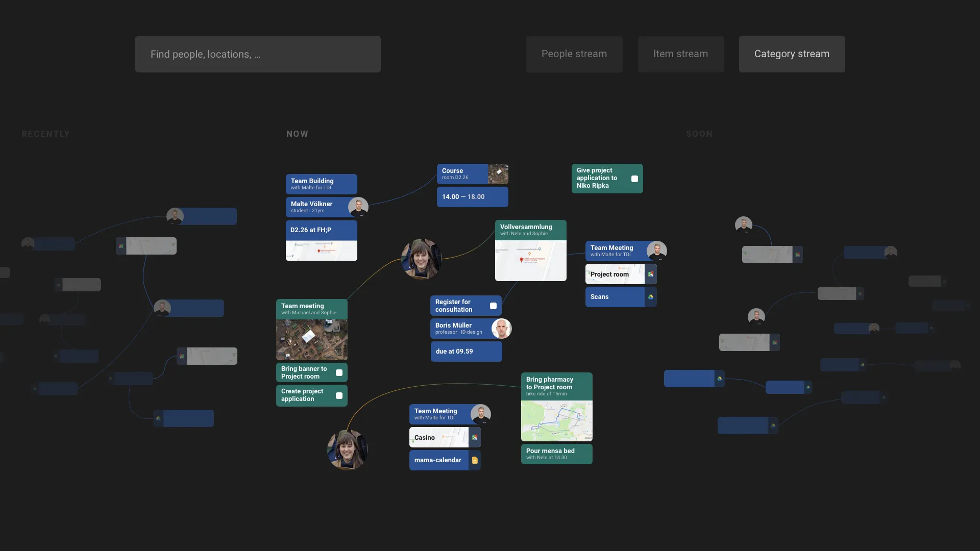Screen dimensions: 980x551
Task: Tick the Register for consultation checkbox
Action: [x=493, y=306]
